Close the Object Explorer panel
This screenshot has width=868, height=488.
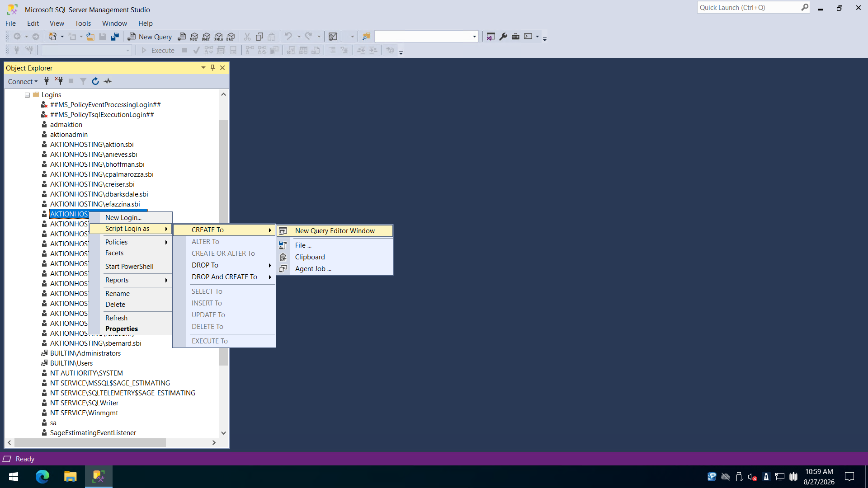pos(222,68)
